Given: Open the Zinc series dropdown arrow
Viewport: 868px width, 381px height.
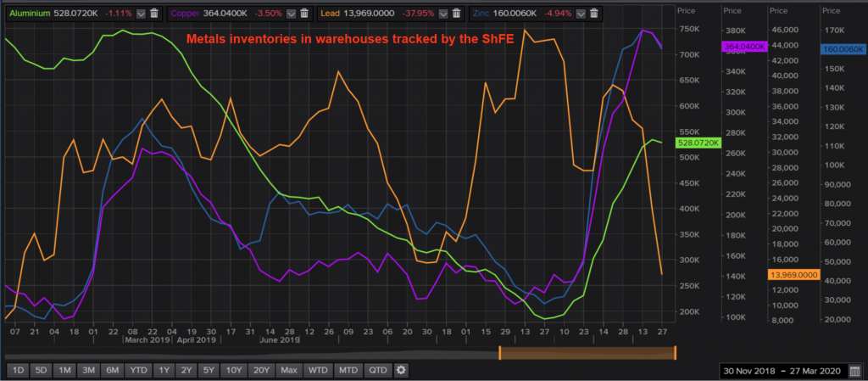Looking at the screenshot, I should click(x=580, y=14).
